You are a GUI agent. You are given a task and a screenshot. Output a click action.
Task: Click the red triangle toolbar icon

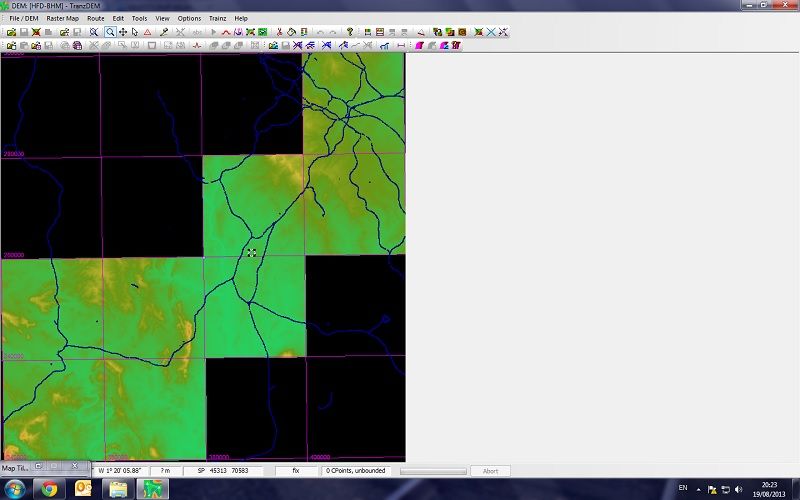[147, 32]
